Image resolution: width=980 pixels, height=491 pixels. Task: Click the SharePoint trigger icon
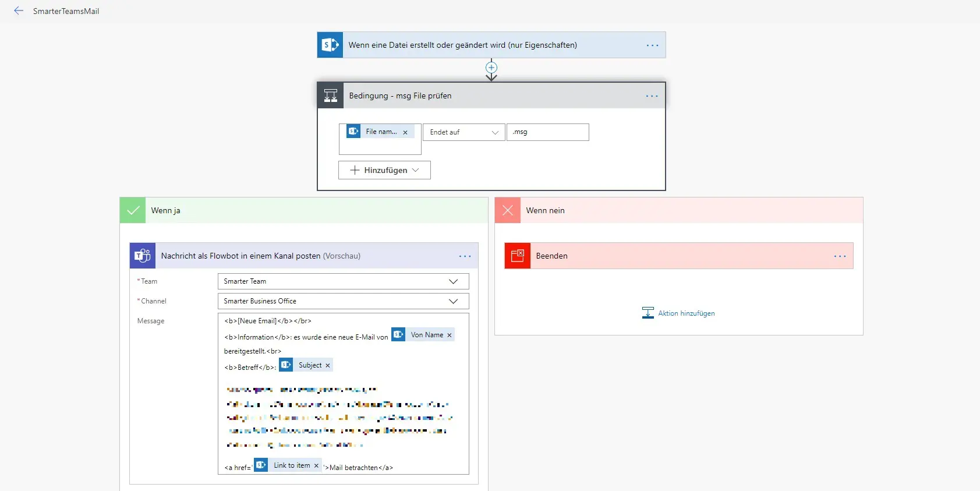pyautogui.click(x=330, y=45)
